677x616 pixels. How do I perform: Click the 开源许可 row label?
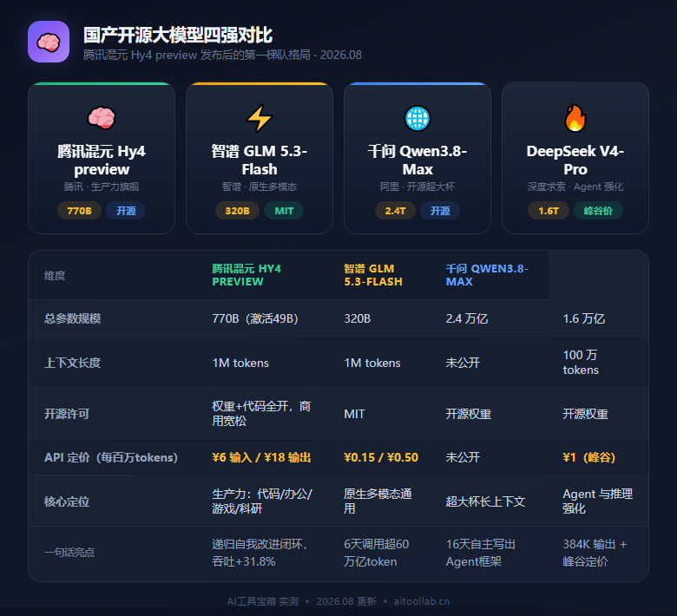point(67,414)
